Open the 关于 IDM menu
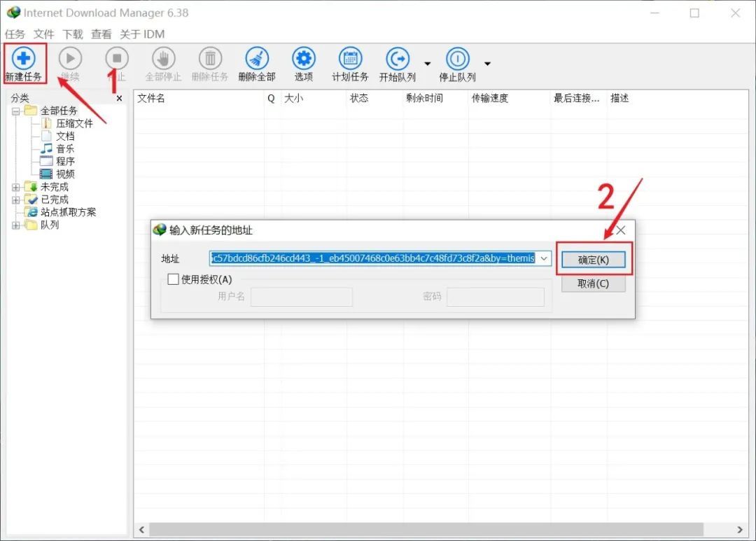The width and height of the screenshot is (756, 541). (x=142, y=34)
